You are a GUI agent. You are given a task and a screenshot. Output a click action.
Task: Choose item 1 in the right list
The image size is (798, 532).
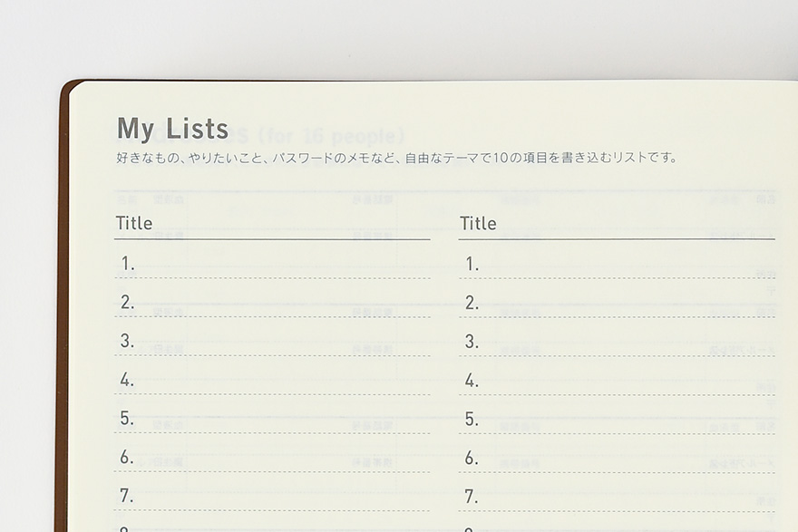coord(617,265)
